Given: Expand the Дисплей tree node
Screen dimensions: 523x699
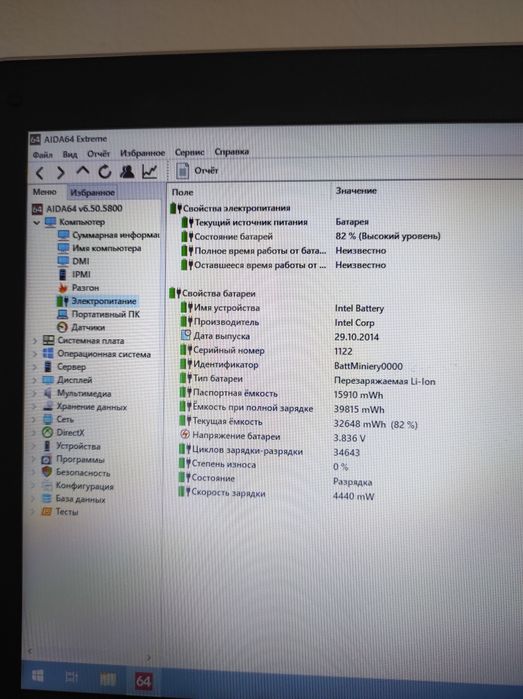Looking at the screenshot, I should [35, 380].
